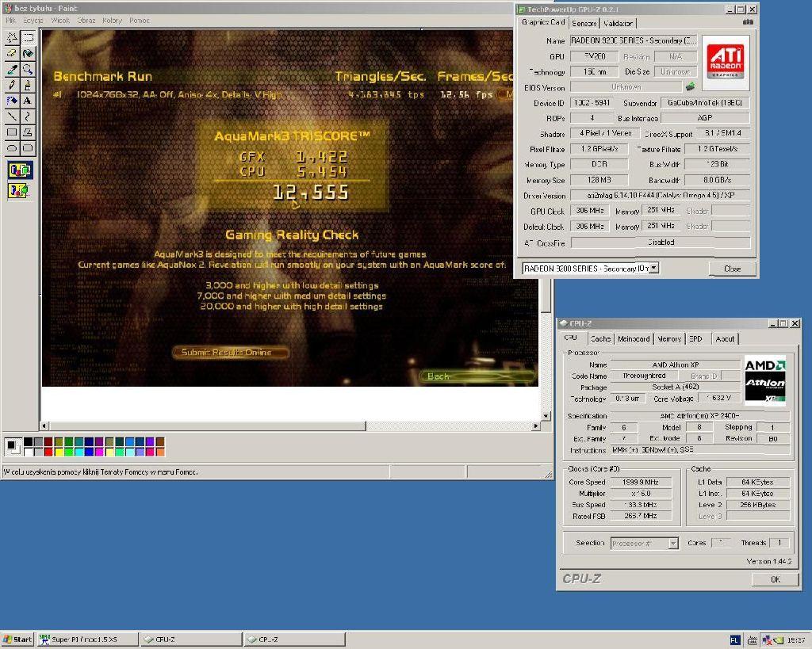Screen dimensions: 812x649
Task: Choose the Fill With Color bucket tool
Action: click(28, 53)
